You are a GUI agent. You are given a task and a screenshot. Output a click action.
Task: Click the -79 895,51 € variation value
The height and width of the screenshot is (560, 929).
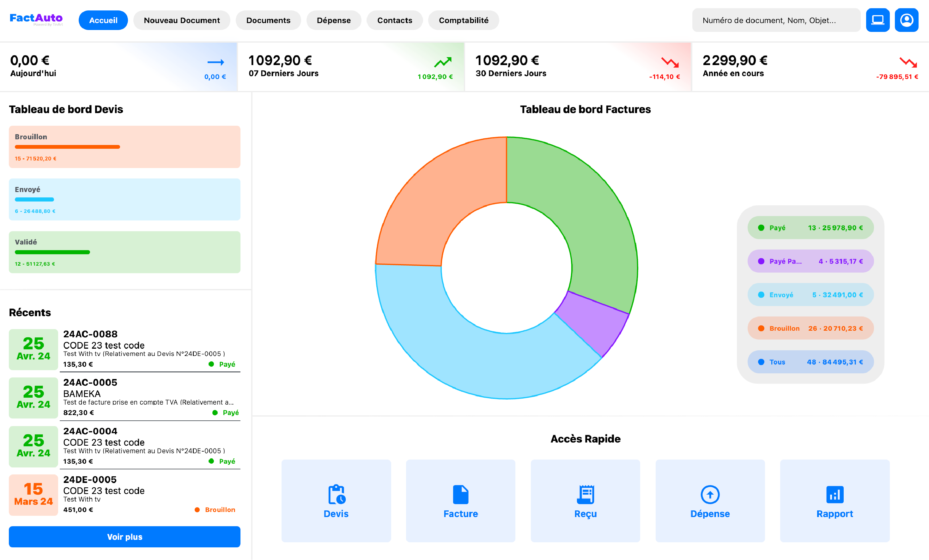[x=897, y=77]
